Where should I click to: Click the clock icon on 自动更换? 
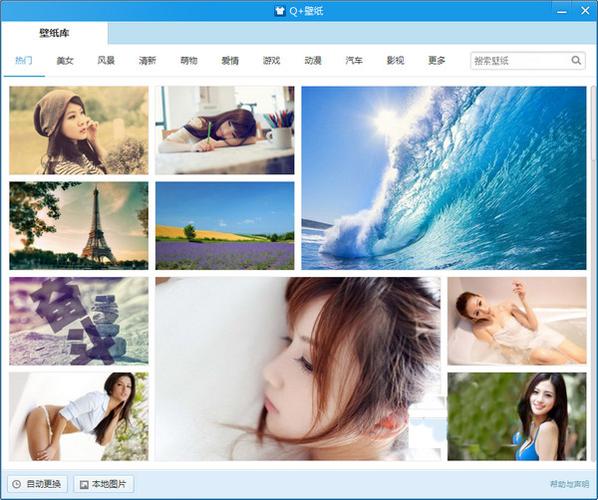coord(16,484)
